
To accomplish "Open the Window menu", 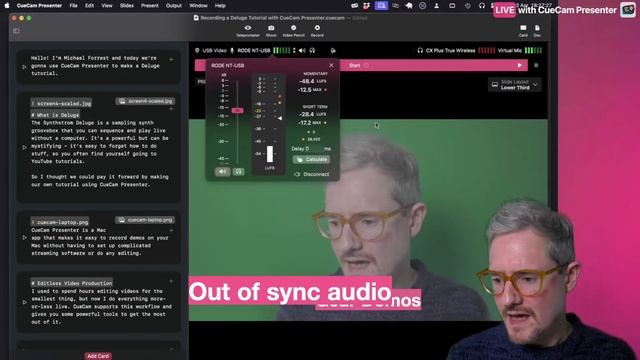I will click(198, 6).
